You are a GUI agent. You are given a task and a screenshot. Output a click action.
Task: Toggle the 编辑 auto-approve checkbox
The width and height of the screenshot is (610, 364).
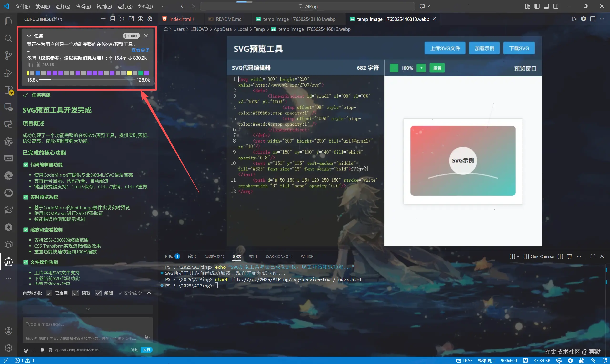tap(98, 293)
